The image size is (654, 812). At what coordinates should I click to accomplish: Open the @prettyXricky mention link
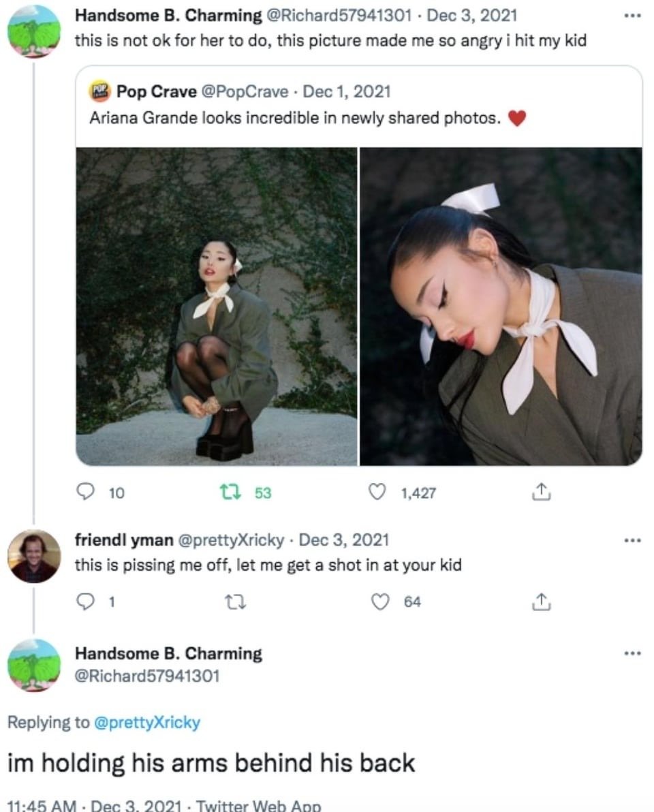click(x=147, y=722)
